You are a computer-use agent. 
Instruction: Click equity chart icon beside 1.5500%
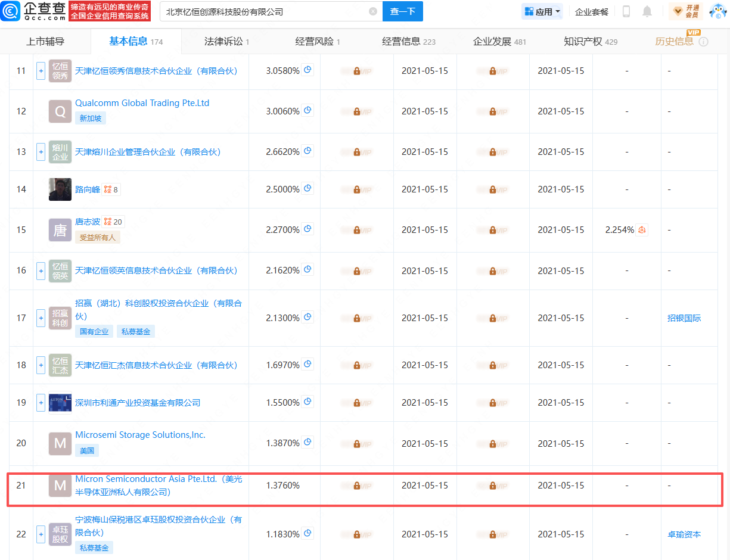[308, 402]
